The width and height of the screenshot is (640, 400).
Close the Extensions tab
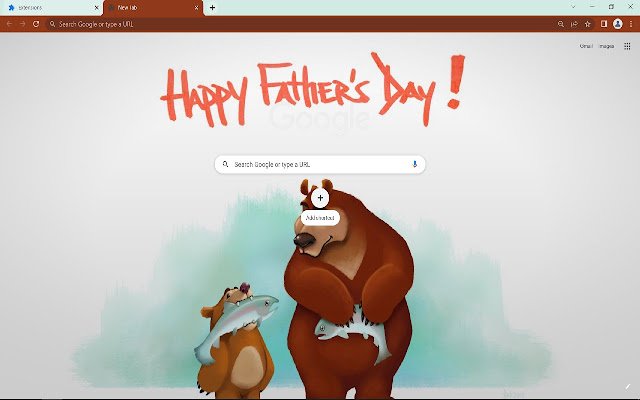click(97, 8)
